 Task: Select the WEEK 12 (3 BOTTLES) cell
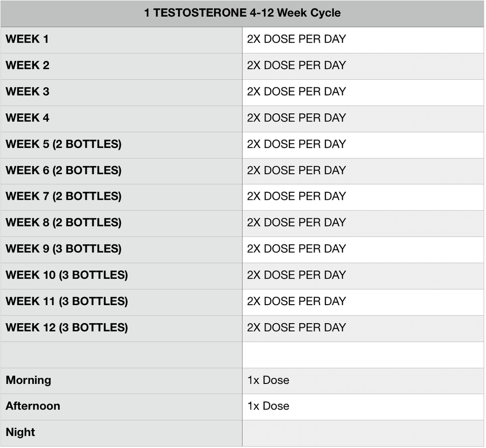(x=67, y=327)
